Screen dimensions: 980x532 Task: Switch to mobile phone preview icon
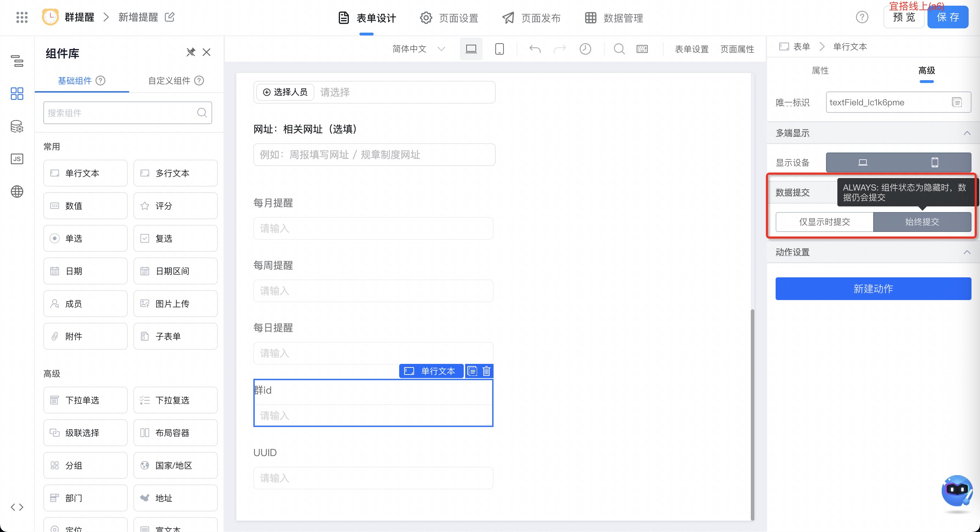(x=500, y=49)
